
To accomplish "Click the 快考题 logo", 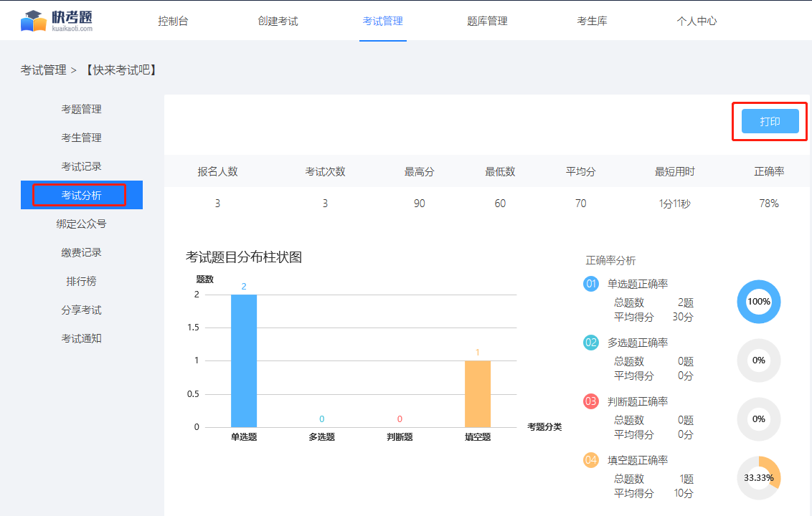I will 57,21.
